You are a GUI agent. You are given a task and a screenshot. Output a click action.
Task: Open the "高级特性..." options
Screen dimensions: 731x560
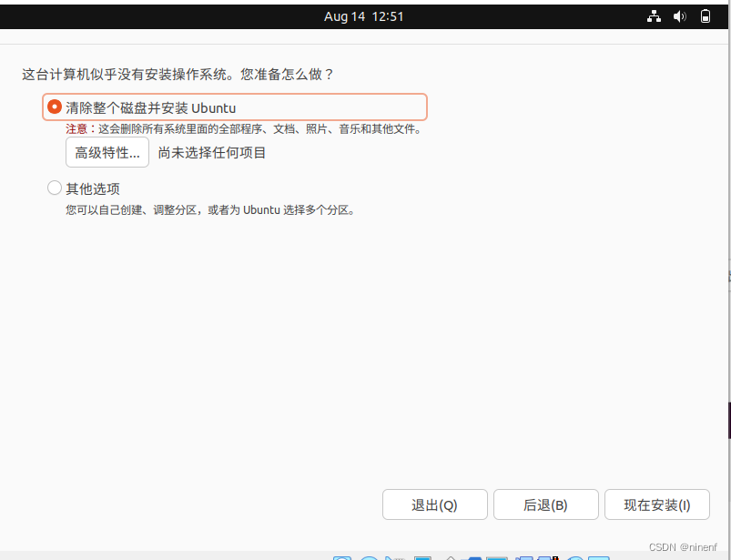107,152
